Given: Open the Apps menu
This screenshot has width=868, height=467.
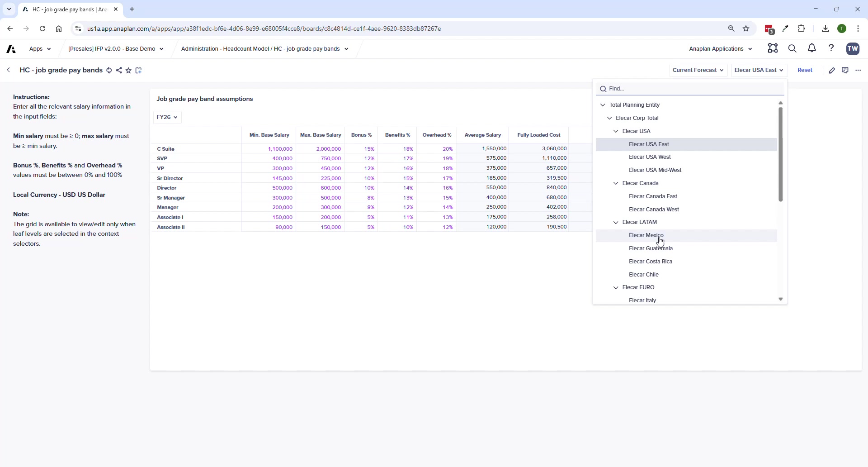Looking at the screenshot, I should tap(40, 49).
